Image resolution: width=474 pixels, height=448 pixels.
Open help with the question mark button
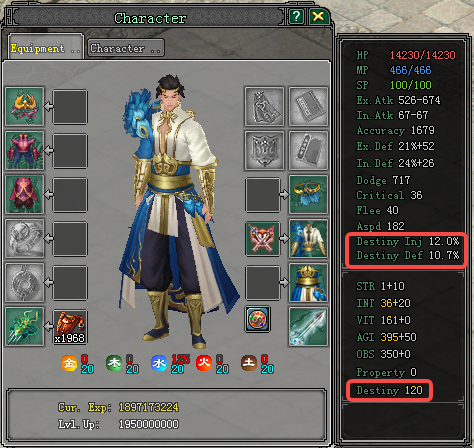(x=296, y=16)
